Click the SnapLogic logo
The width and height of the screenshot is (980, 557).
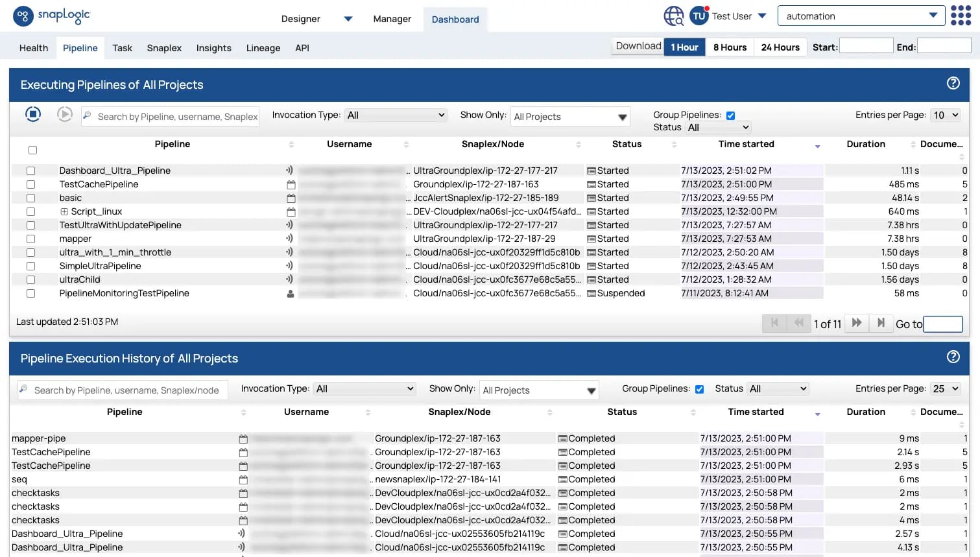(x=51, y=16)
